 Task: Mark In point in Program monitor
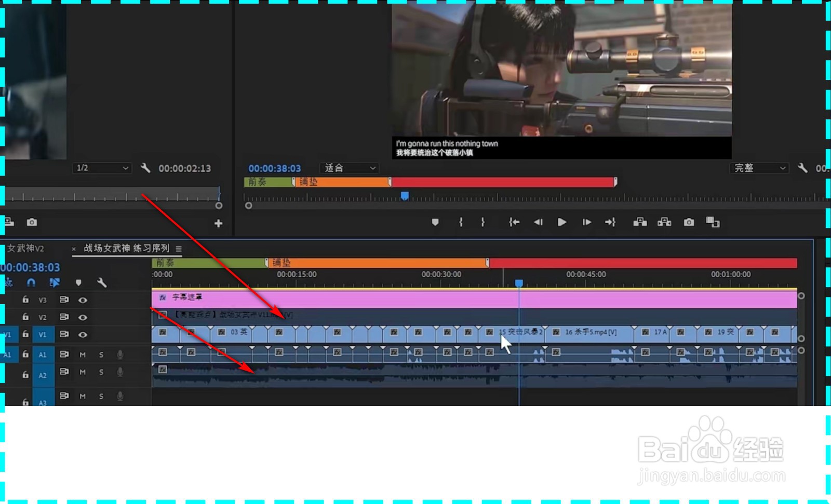coord(461,222)
